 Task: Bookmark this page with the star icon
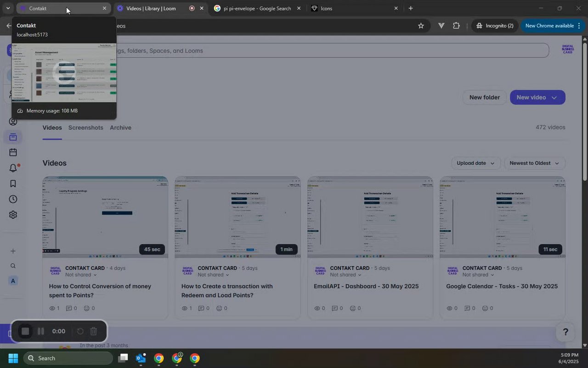click(421, 26)
